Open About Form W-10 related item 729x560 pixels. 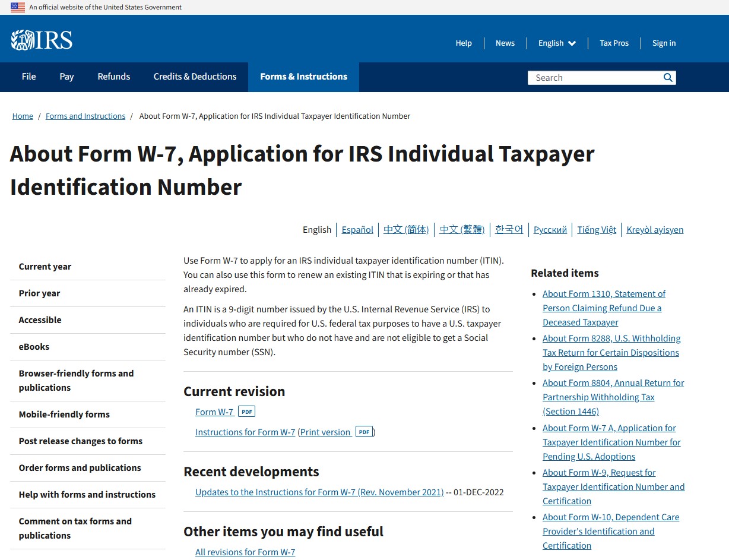pos(611,531)
